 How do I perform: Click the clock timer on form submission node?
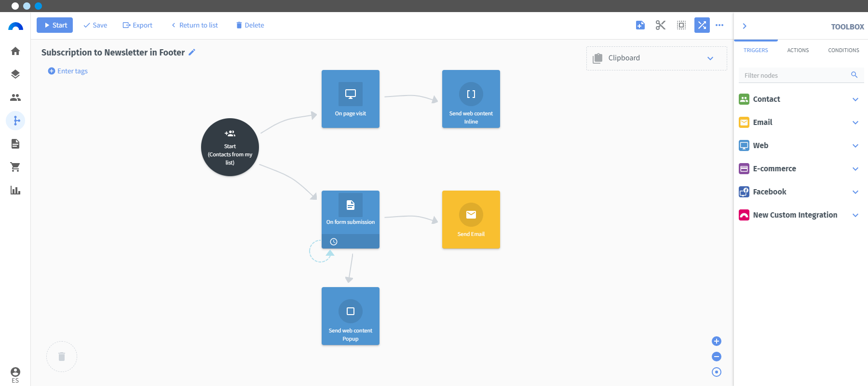(x=334, y=242)
